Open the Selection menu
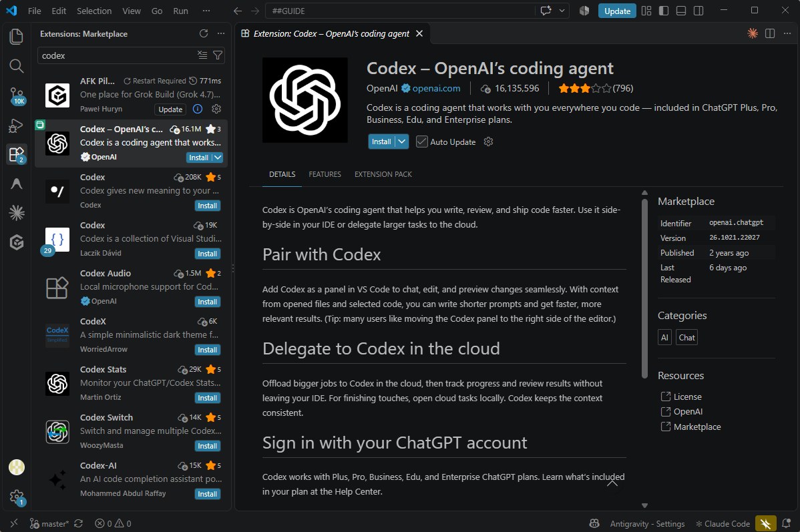 pyautogui.click(x=94, y=11)
